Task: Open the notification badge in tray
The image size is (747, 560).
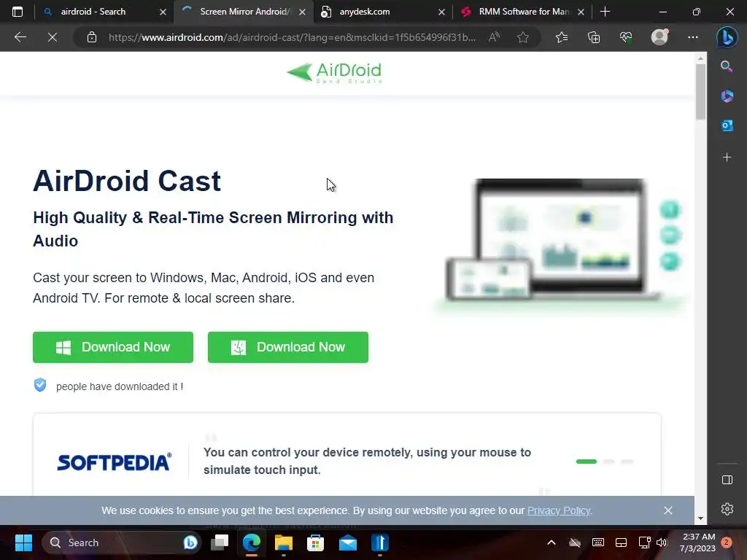Action: (727, 542)
